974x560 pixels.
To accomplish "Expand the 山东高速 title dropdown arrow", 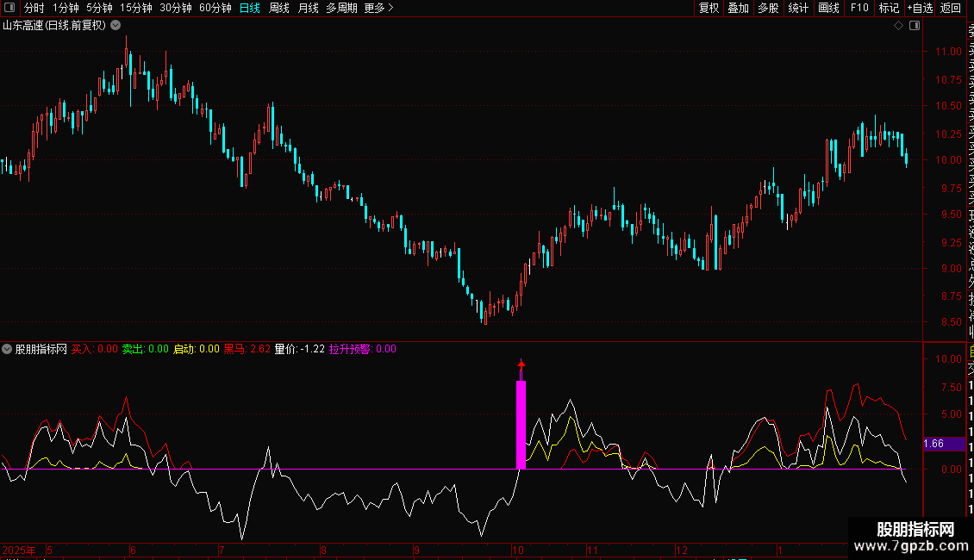I will coord(115,26).
